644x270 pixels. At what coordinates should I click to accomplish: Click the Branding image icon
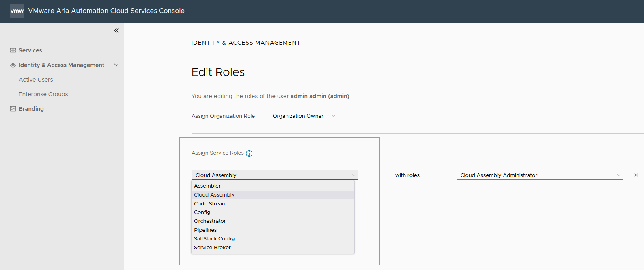pyautogui.click(x=13, y=109)
